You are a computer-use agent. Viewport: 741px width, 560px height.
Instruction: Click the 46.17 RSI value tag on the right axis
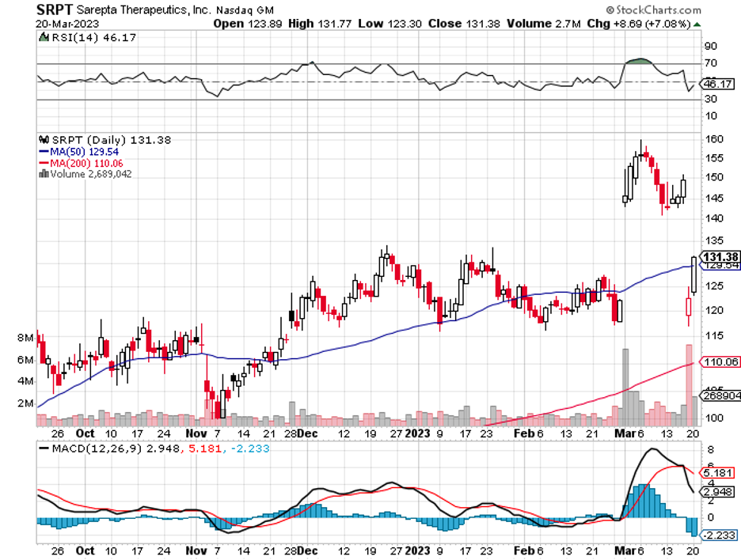point(718,84)
